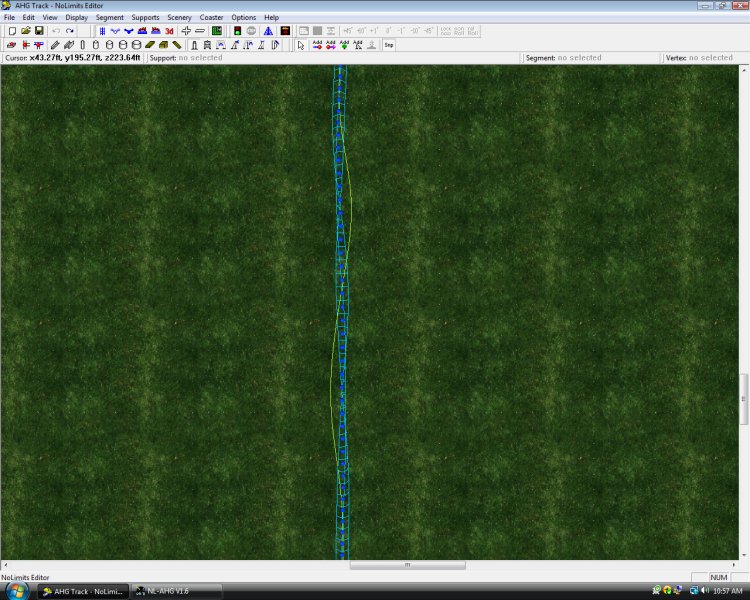The image size is (750, 600).
Task: Click the dark red square toolbar icon
Action: click(x=285, y=31)
